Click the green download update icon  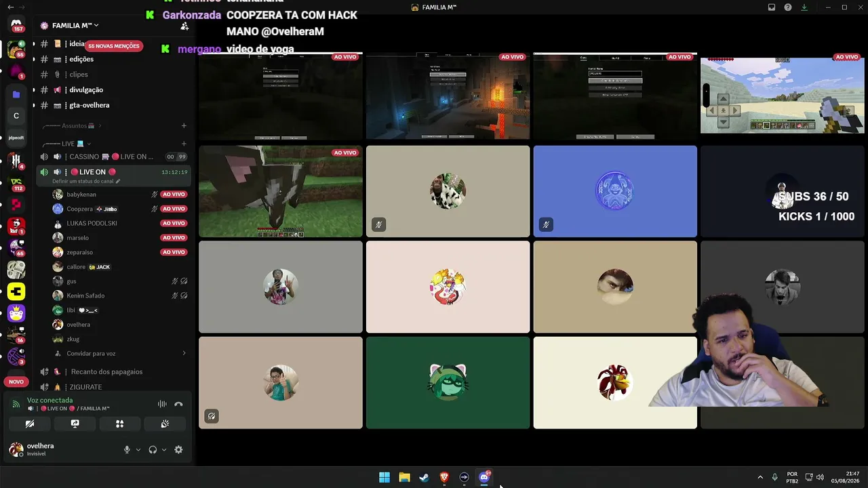click(x=804, y=7)
